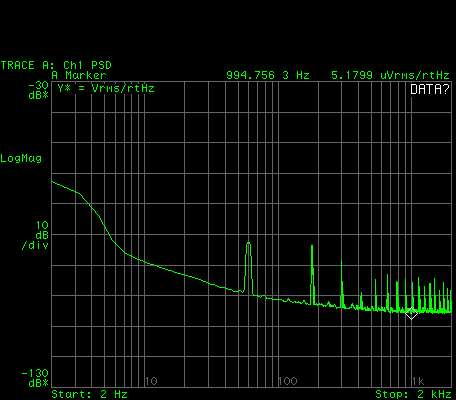Click the '-130 dB*' bottom scale label

(35, 378)
